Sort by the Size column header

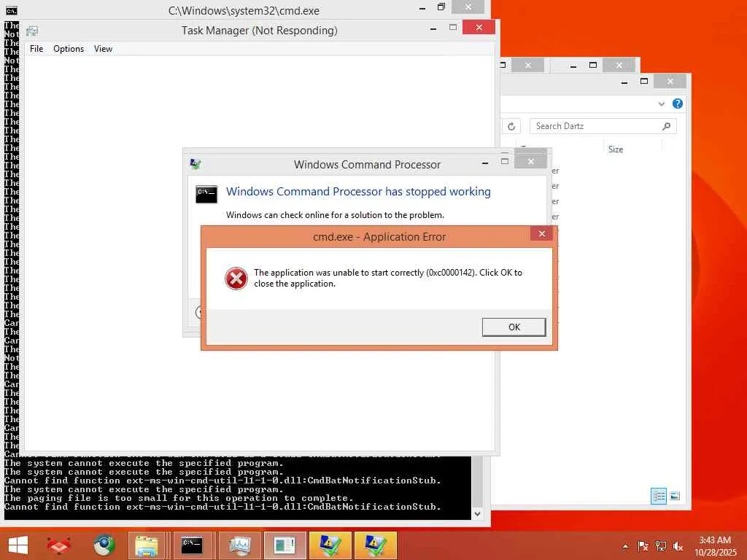(615, 149)
